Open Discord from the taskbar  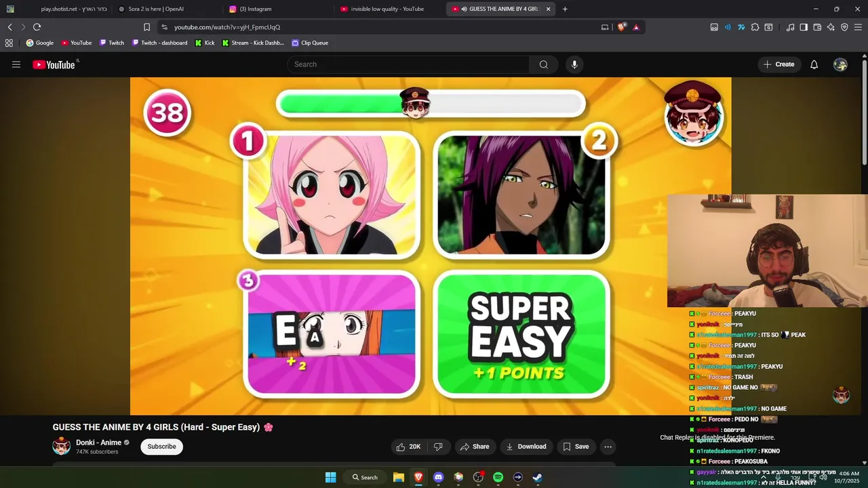438,477
